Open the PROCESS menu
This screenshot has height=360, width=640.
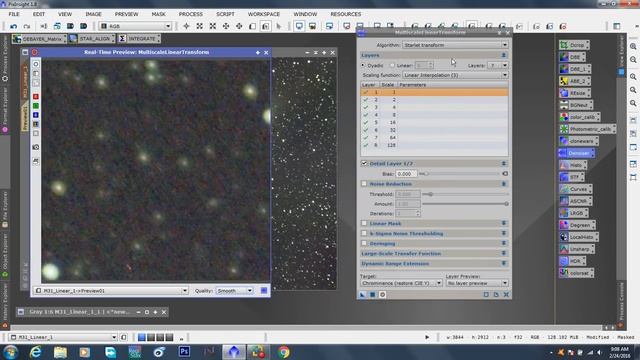coord(191,14)
